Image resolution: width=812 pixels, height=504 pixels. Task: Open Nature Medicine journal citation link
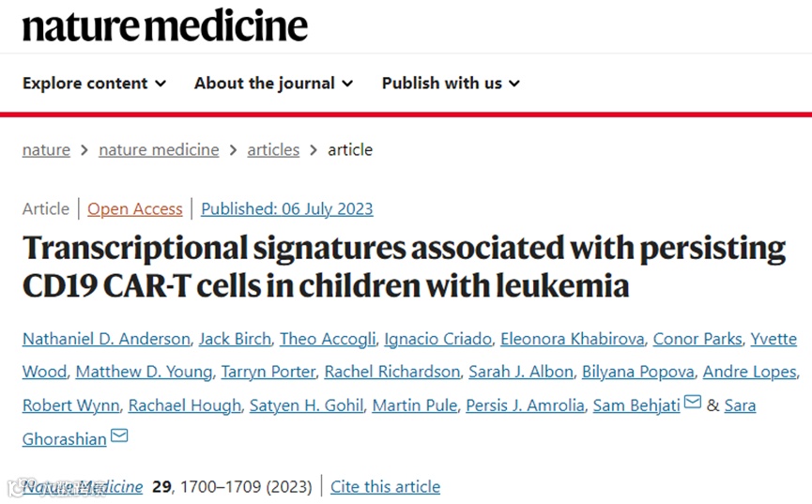pyautogui.click(x=83, y=486)
